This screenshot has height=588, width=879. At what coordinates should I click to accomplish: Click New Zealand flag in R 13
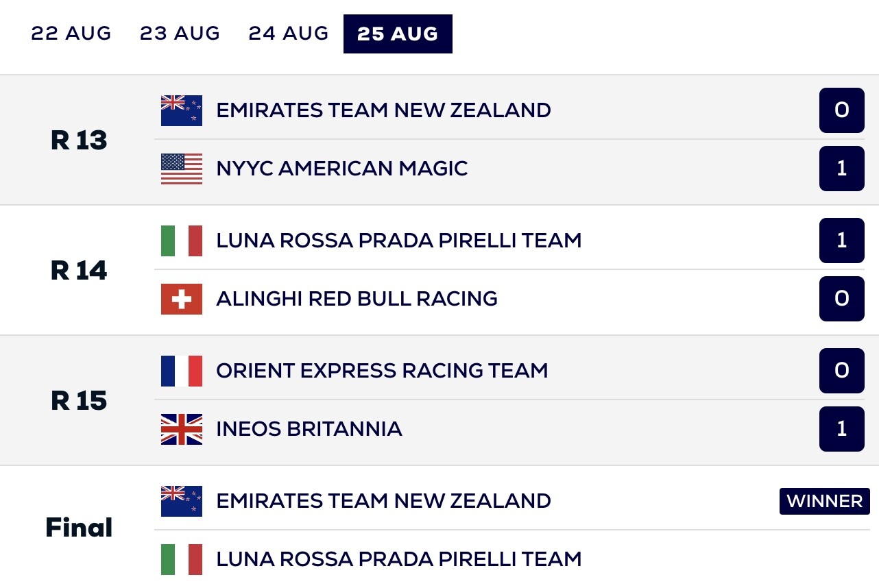182,110
